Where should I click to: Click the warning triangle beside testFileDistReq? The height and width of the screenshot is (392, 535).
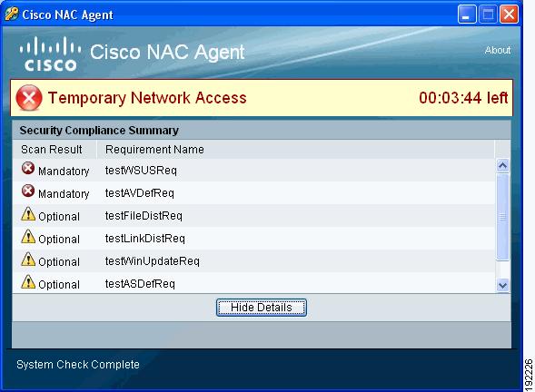tap(28, 214)
